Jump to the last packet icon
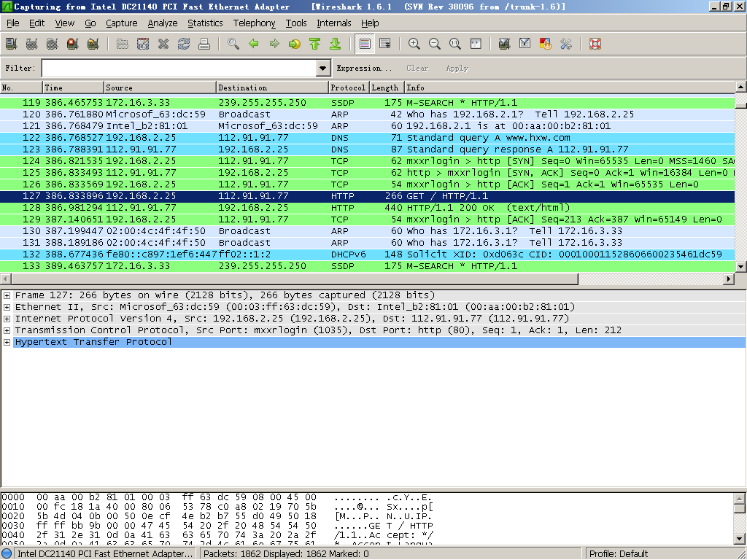This screenshot has height=560, width=747. pyautogui.click(x=336, y=44)
